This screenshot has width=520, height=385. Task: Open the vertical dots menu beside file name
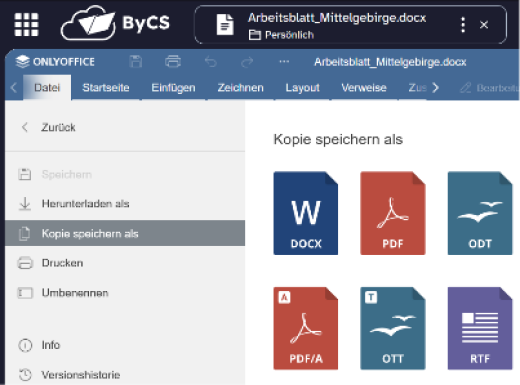[x=463, y=25]
